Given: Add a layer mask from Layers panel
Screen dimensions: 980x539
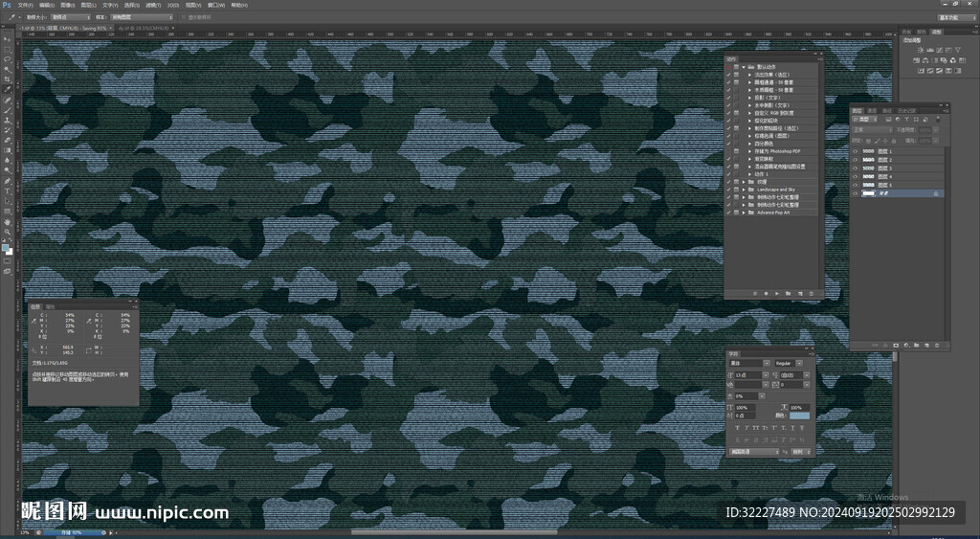Looking at the screenshot, I should click(x=896, y=346).
